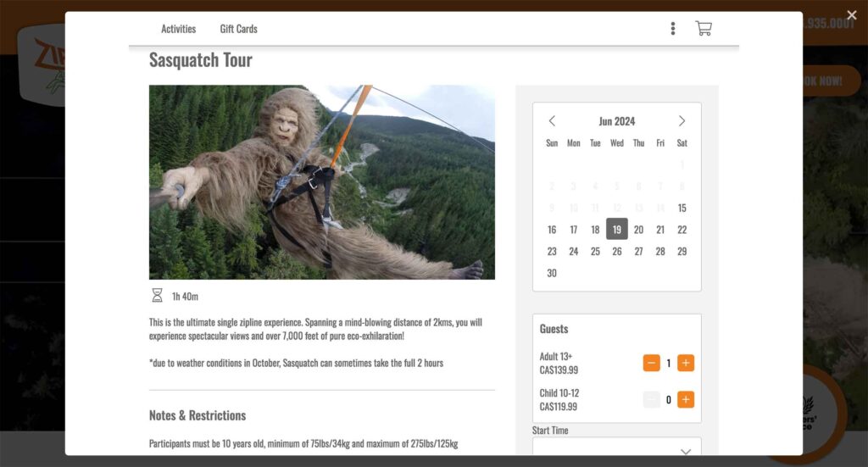
Task: Advance calendar to next month
Action: [682, 121]
